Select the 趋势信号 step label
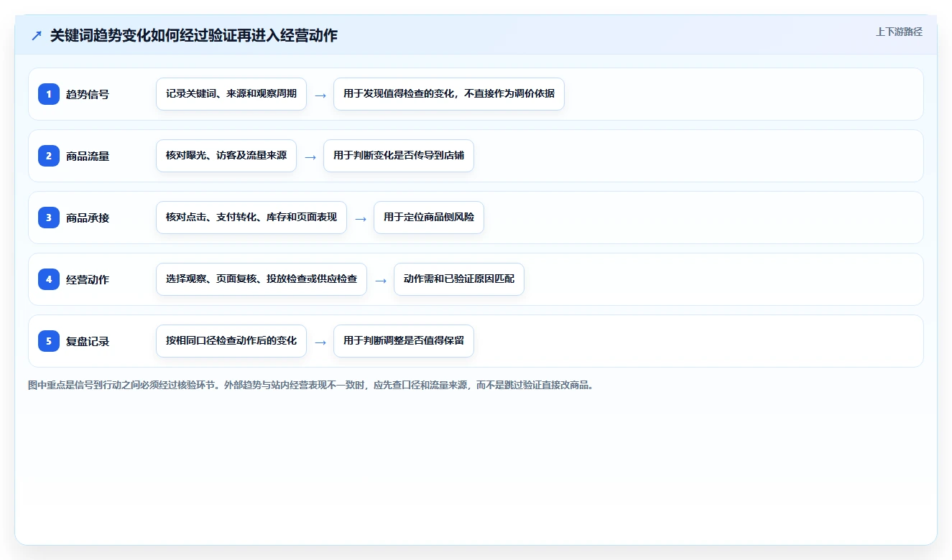This screenshot has height=560, width=952. pos(88,94)
